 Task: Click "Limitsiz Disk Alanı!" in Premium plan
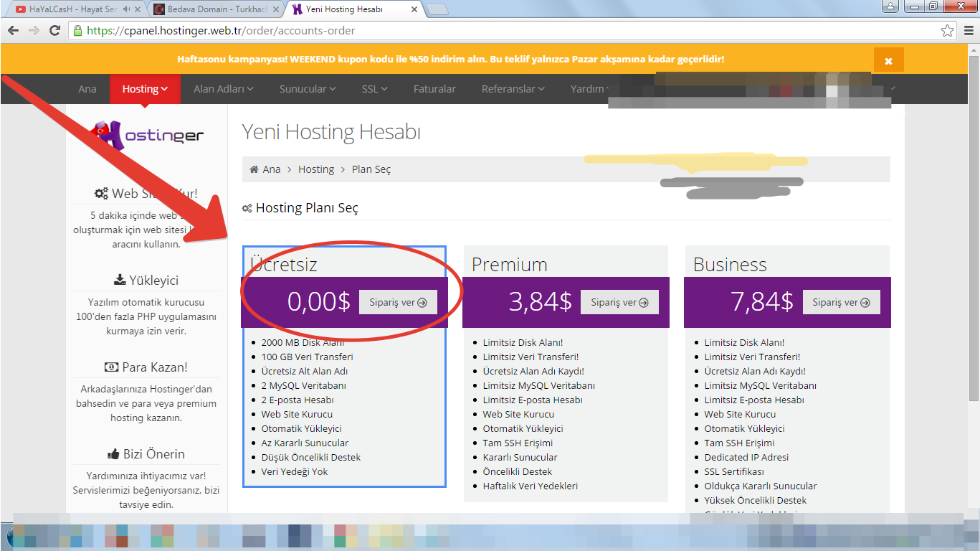[523, 342]
